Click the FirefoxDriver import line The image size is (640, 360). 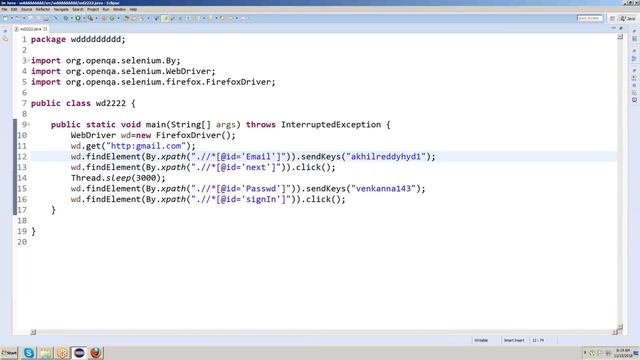tap(153, 82)
